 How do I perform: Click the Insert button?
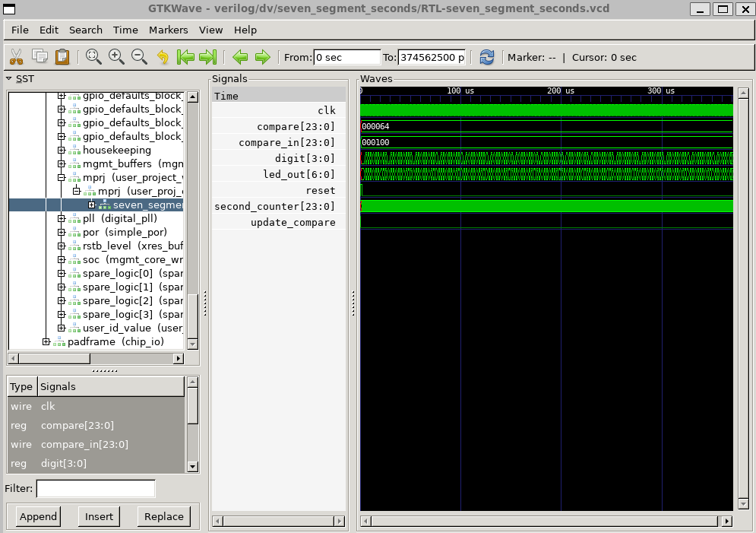click(99, 516)
